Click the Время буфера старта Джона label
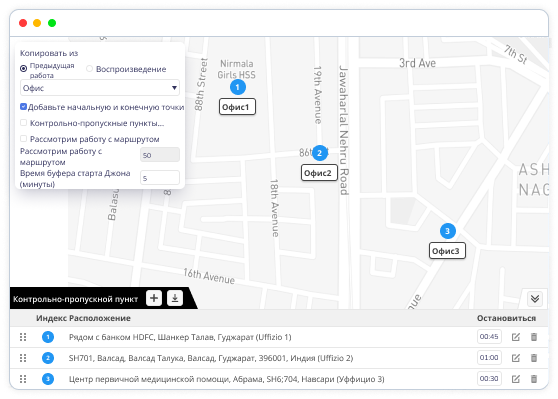558x399 pixels. pos(75,179)
